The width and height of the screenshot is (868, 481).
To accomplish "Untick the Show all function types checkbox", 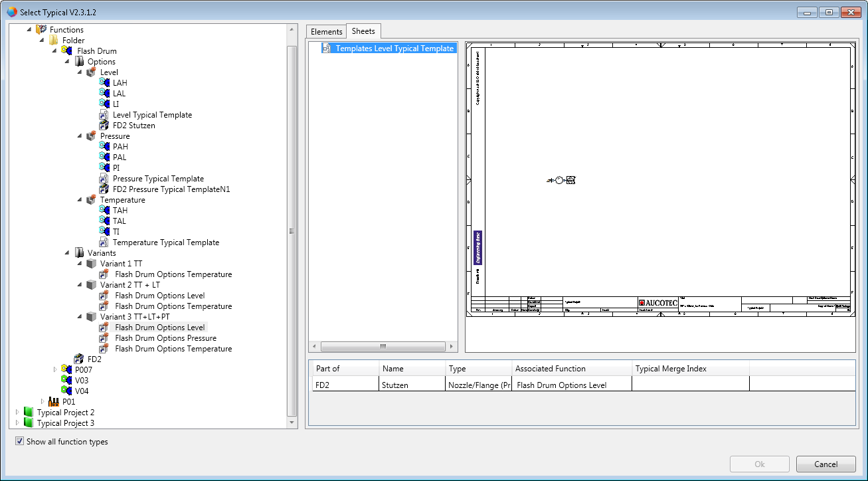I will click(20, 442).
